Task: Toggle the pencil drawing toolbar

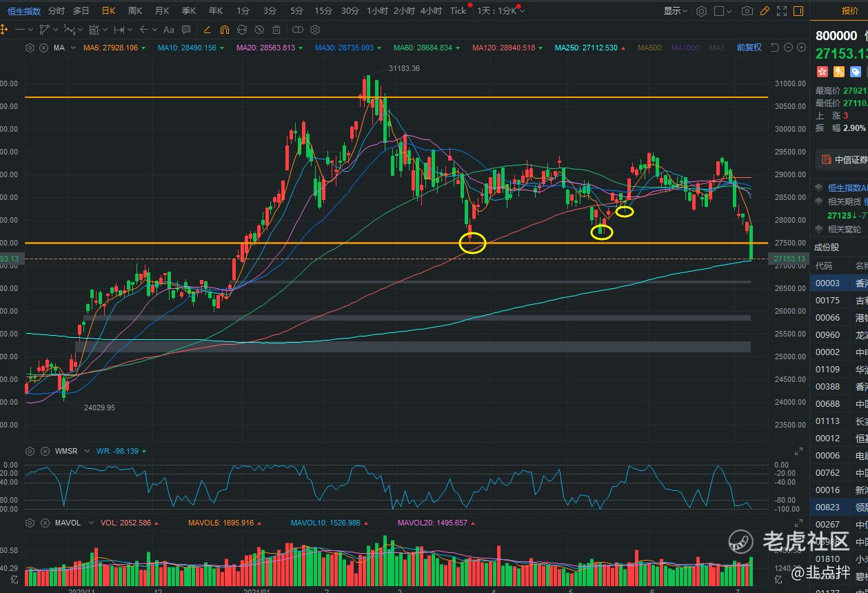Action: click(x=764, y=11)
